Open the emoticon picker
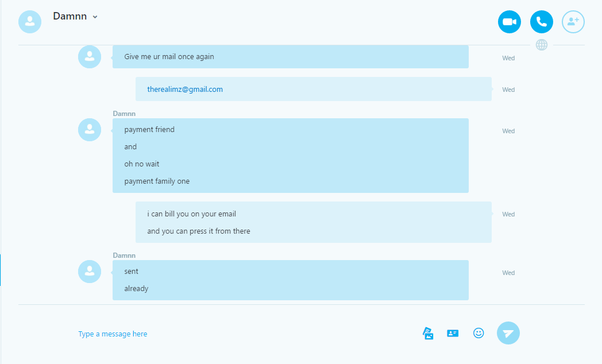The width and height of the screenshot is (602, 364). (x=478, y=333)
